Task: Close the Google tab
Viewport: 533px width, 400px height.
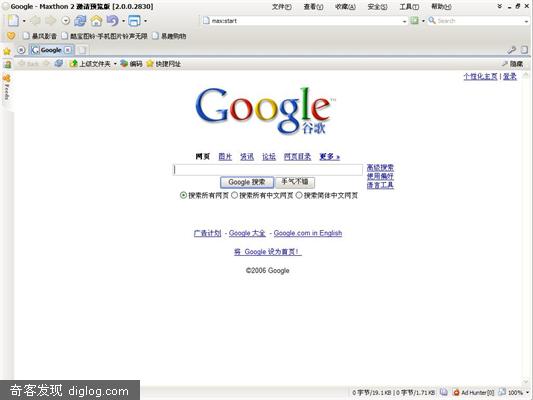Action: click(x=68, y=50)
